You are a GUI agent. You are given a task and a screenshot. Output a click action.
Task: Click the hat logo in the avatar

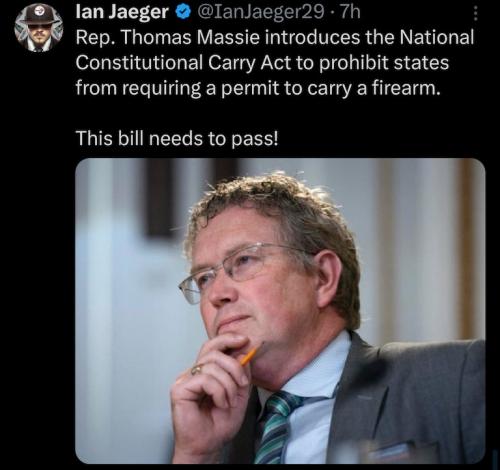coord(39,11)
